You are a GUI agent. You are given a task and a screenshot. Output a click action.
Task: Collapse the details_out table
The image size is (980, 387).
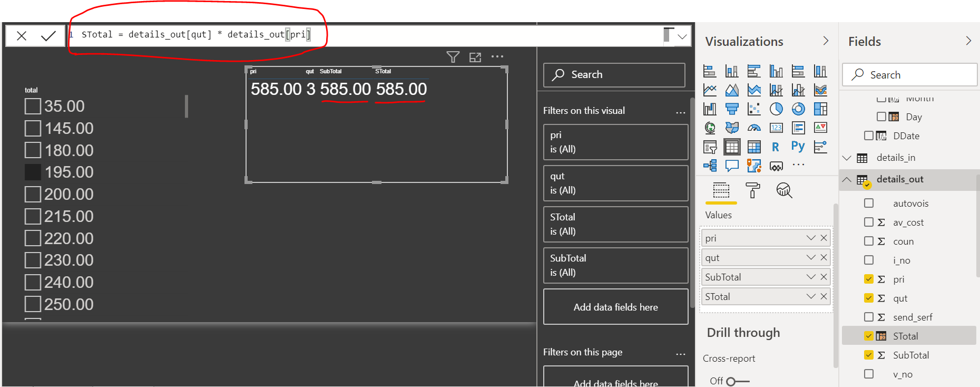tap(847, 179)
